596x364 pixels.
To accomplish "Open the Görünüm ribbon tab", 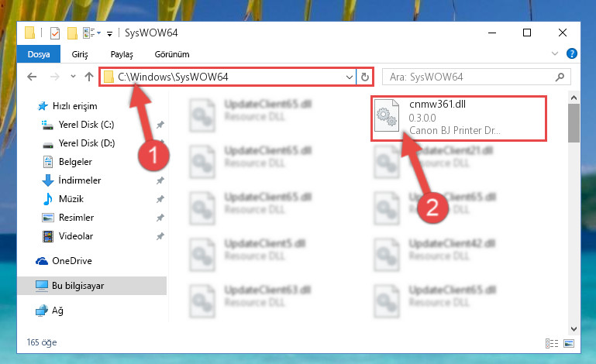I will coord(172,54).
